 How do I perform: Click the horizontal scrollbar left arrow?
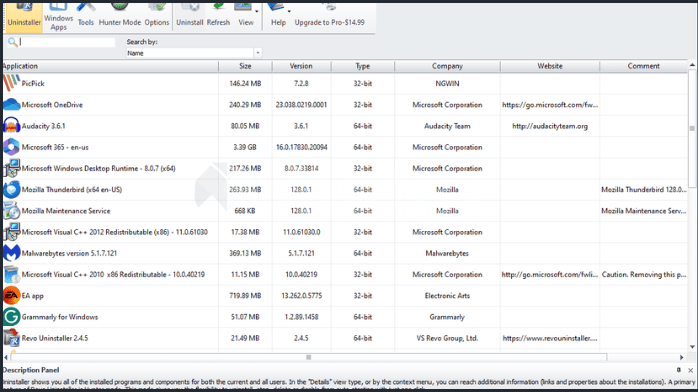pos(6,357)
